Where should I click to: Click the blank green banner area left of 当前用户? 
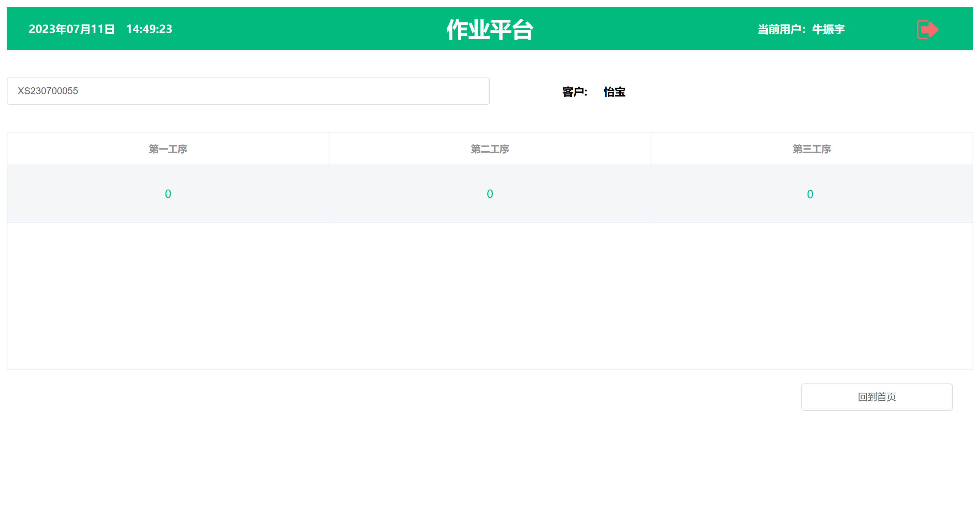pyautogui.click(x=647, y=29)
